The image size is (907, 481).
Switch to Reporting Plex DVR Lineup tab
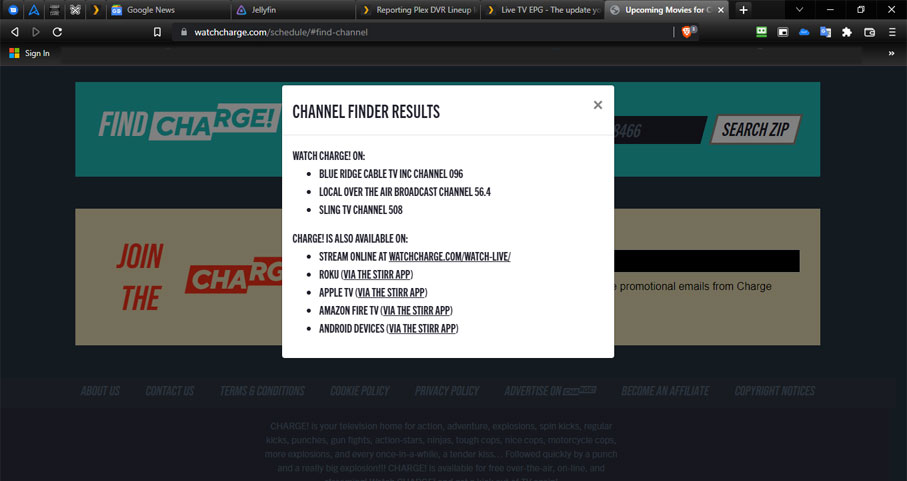pyautogui.click(x=419, y=10)
